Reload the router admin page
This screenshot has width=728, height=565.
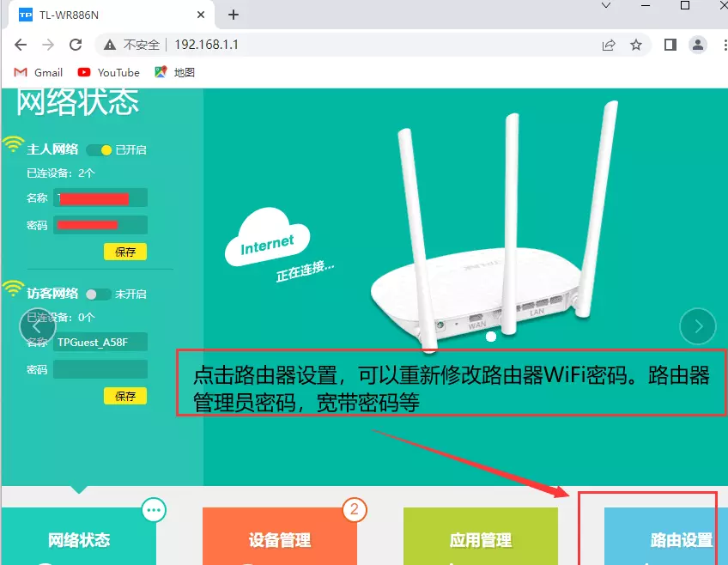coord(76,45)
